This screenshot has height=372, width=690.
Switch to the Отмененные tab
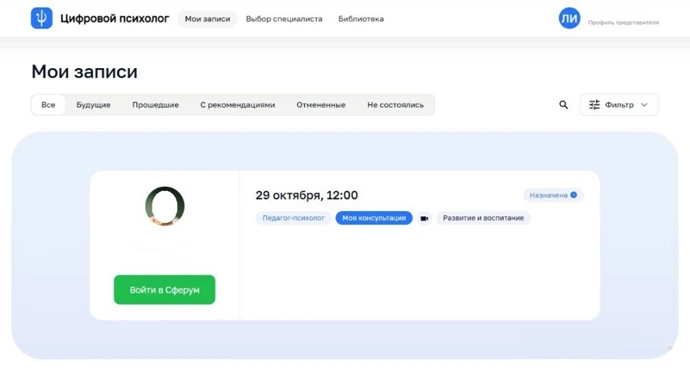[321, 105]
